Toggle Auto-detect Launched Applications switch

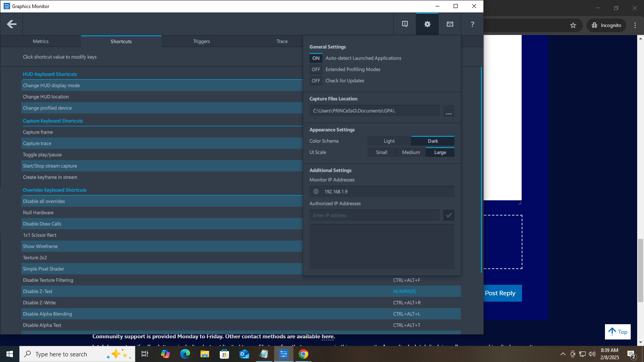[x=316, y=58]
